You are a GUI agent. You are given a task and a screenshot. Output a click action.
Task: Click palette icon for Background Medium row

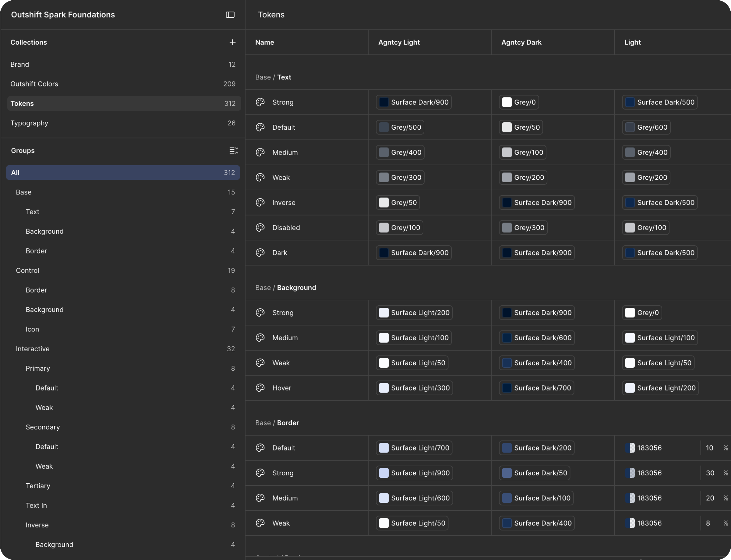click(260, 338)
